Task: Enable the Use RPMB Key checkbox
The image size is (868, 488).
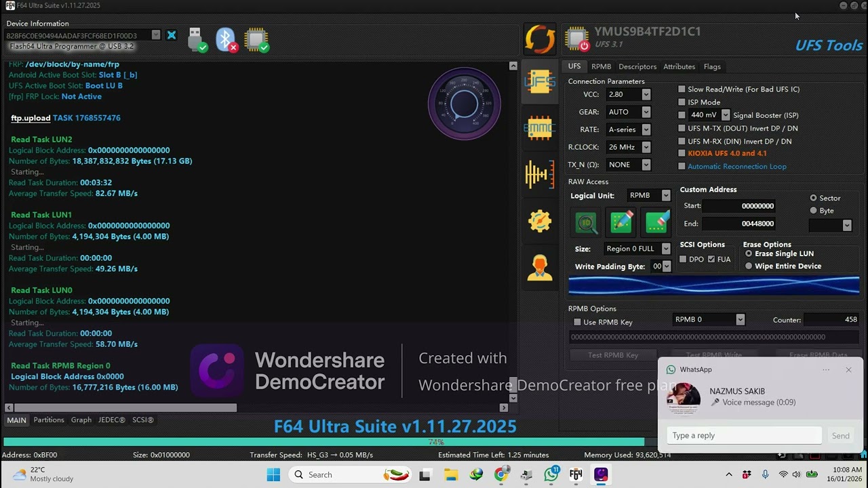Action: [578, 322]
